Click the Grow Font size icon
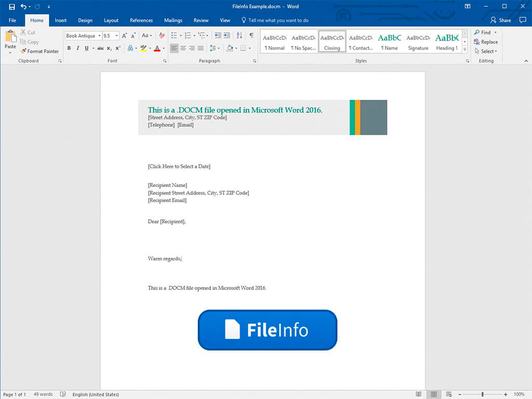This screenshot has height=399, width=532. 125,36
